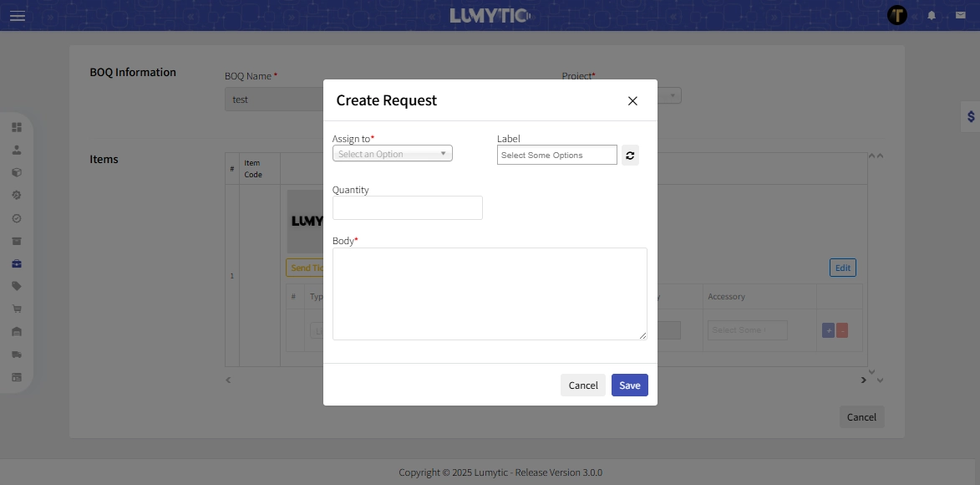Screen dimensions: 980x485
Task: Select the shopping cart icon in the sidebar
Action: coord(17,308)
